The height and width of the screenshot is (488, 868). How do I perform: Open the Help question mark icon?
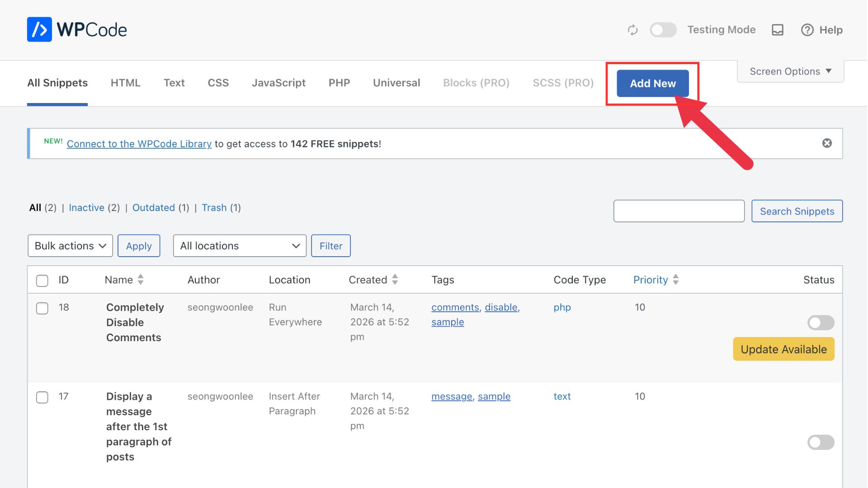point(807,30)
